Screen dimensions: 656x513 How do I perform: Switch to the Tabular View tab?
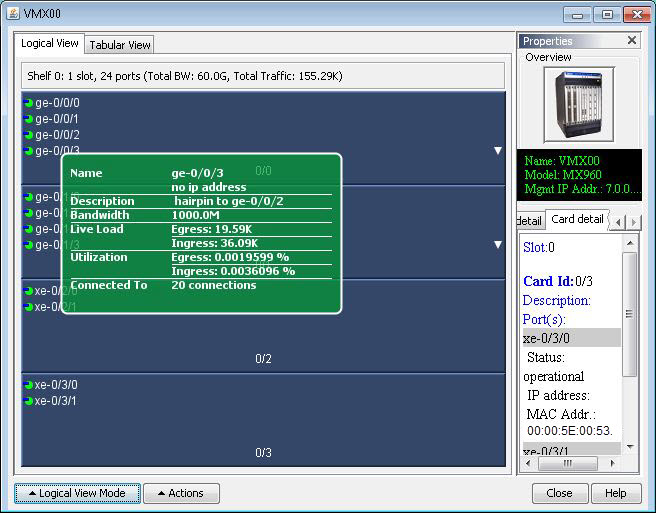(119, 45)
